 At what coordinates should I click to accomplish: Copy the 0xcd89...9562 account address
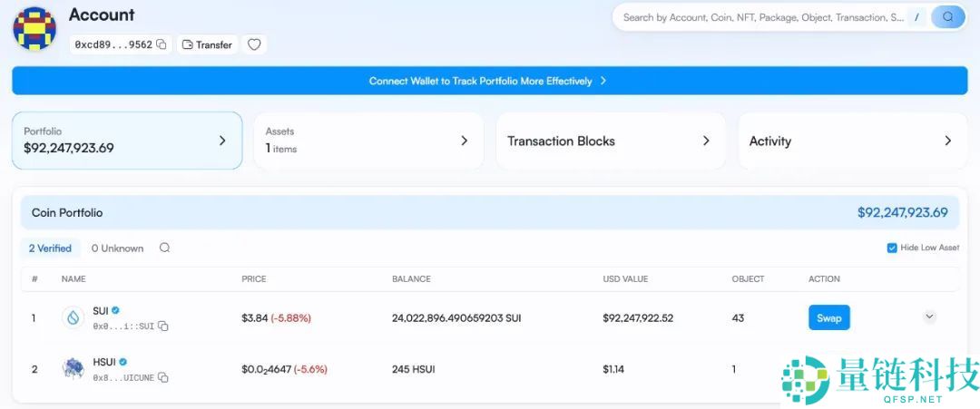point(162,44)
